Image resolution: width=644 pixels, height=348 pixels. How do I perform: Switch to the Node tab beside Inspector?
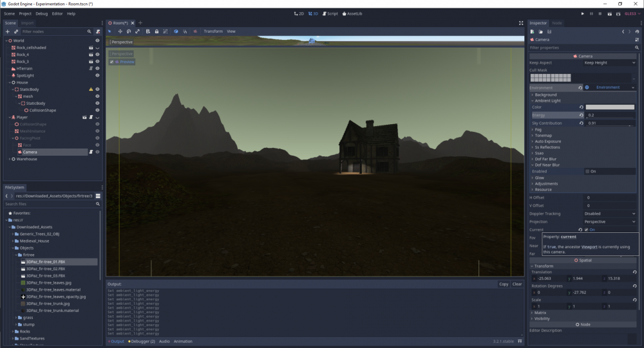click(x=557, y=23)
